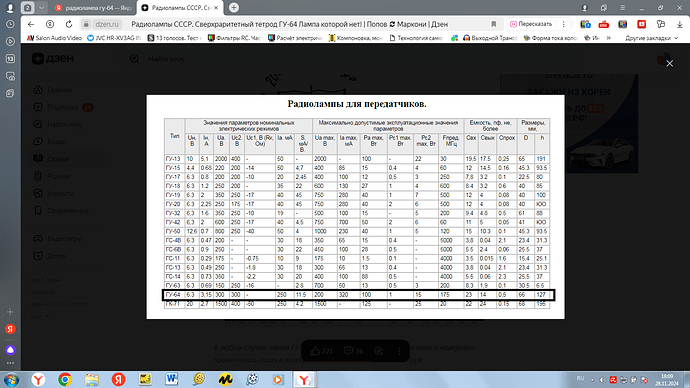The width and height of the screenshot is (690, 388).
Task: Open the address bar three-dot menu
Action: 563,24
